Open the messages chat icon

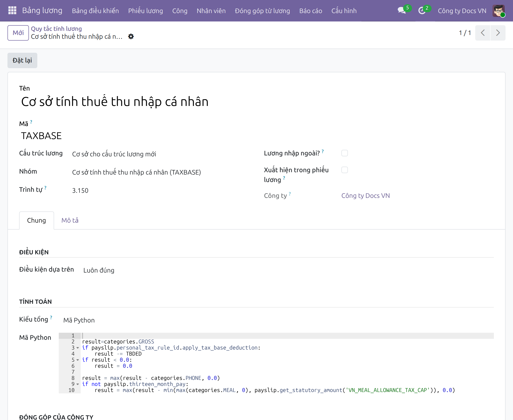tap(402, 10)
